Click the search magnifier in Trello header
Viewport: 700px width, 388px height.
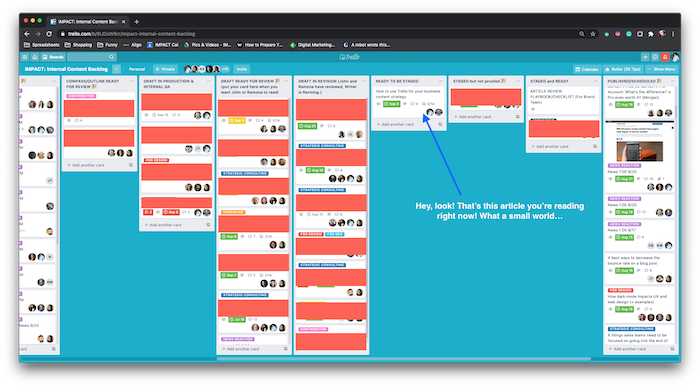pos(111,57)
